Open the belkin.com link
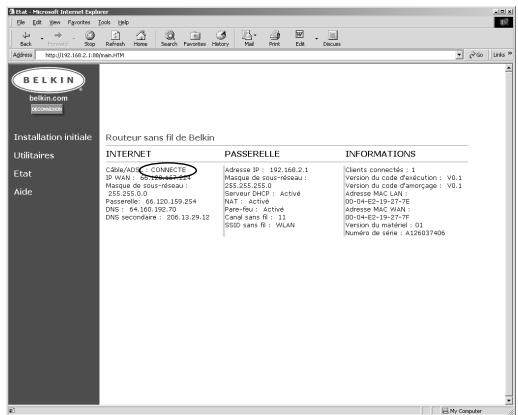Screen dimensions: 518x415 coord(48,98)
